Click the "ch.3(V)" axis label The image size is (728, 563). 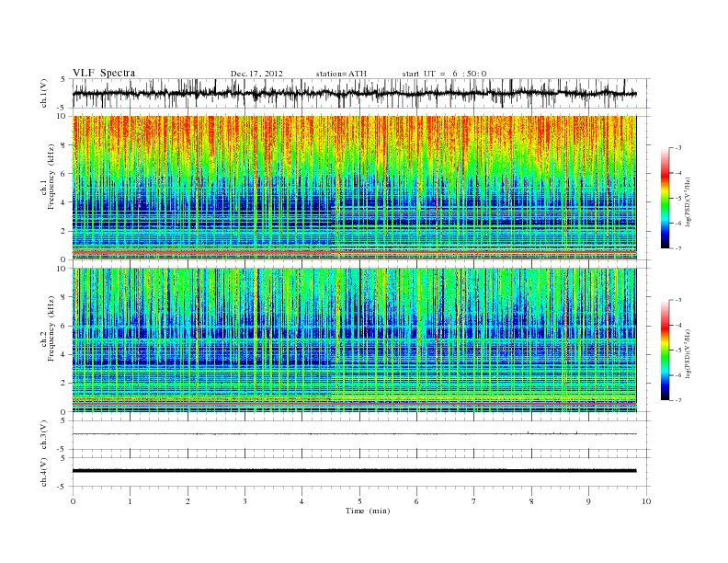[44, 435]
